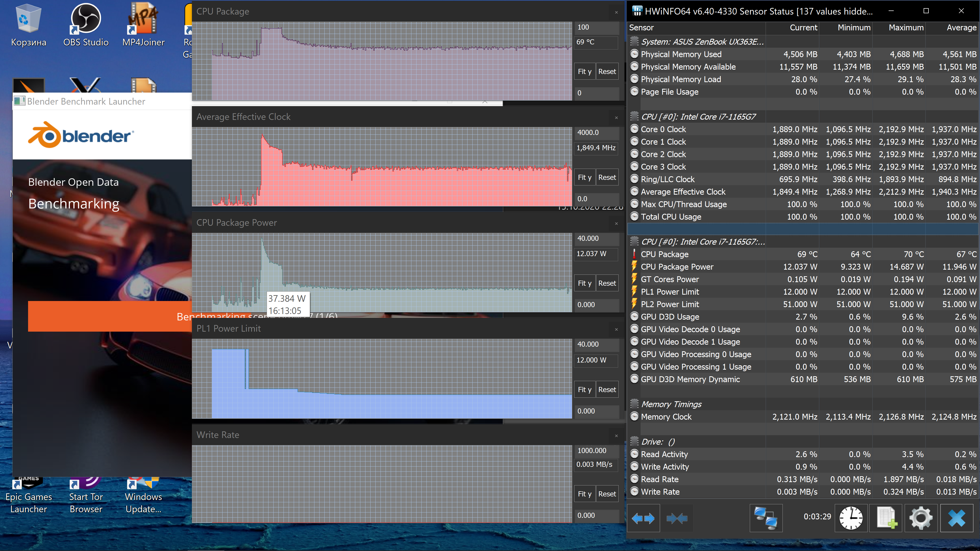The image size is (980, 551).
Task: Open Windows Update desktop shortcut
Action: [x=143, y=495]
